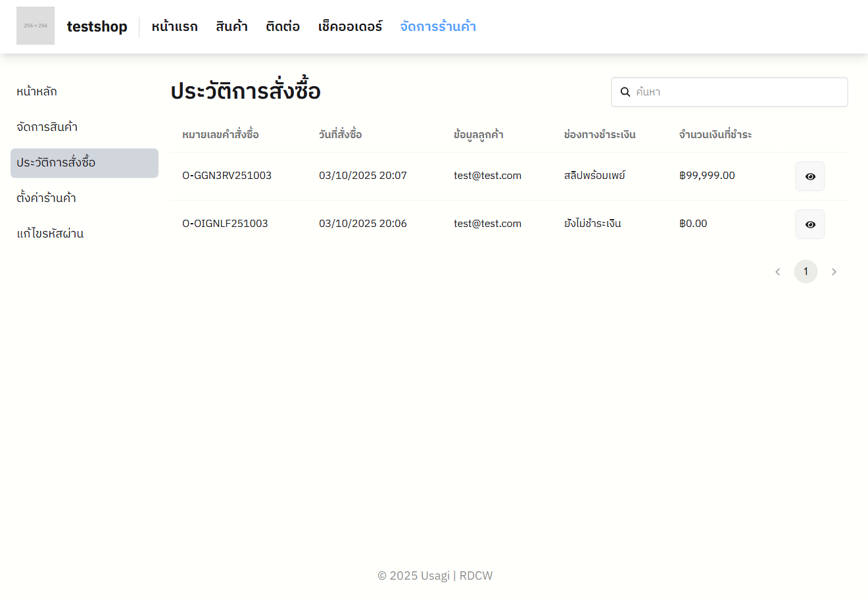Open แก้ไขรหัสผ่าน in the sidebar
Screen dimensions: 868x602
(50, 234)
